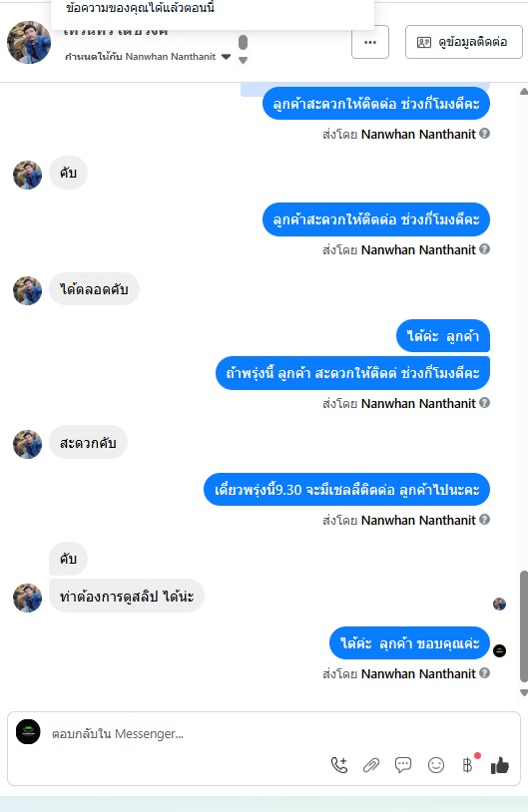Image resolution: width=528 pixels, height=812 pixels.
Task: Select the message เดี๋ยวพรุ่งนี้9.30 bubble
Action: click(x=346, y=490)
